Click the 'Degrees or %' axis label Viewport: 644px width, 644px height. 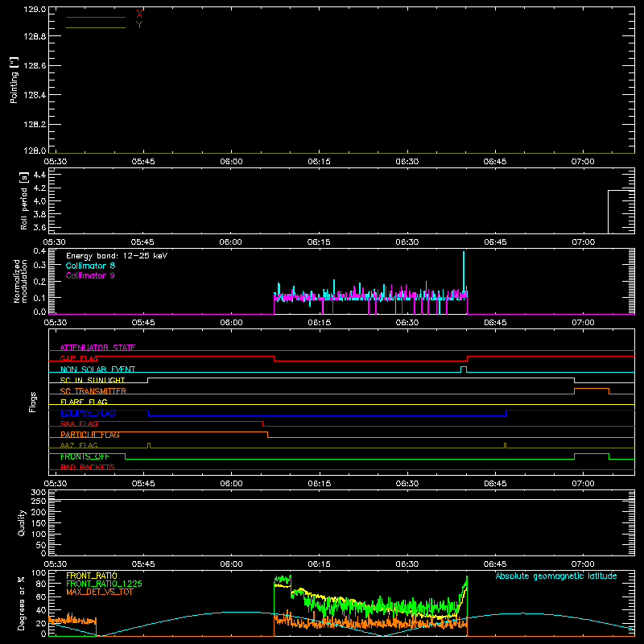coord(21,603)
